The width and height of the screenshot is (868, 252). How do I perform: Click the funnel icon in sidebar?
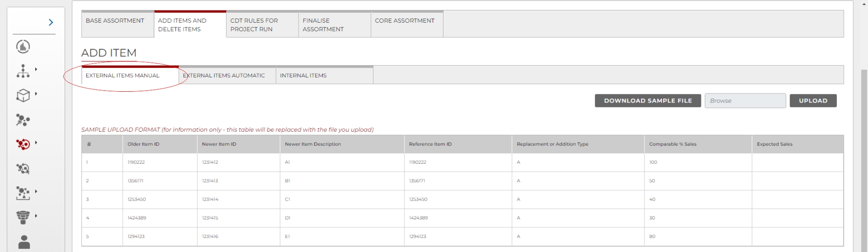coord(23,217)
